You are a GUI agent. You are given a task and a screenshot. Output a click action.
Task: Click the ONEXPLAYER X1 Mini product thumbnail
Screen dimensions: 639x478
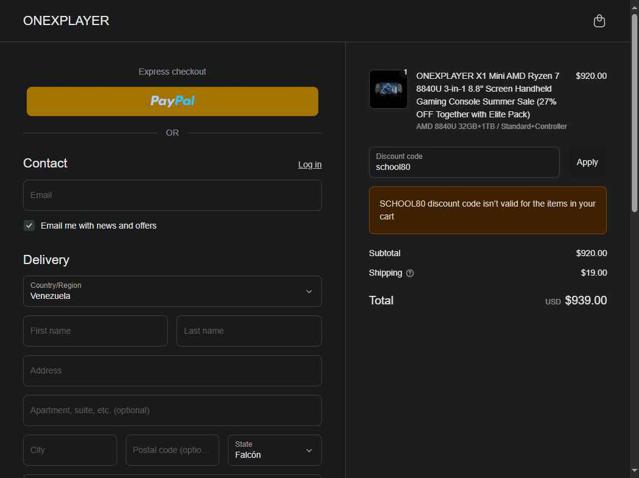388,89
